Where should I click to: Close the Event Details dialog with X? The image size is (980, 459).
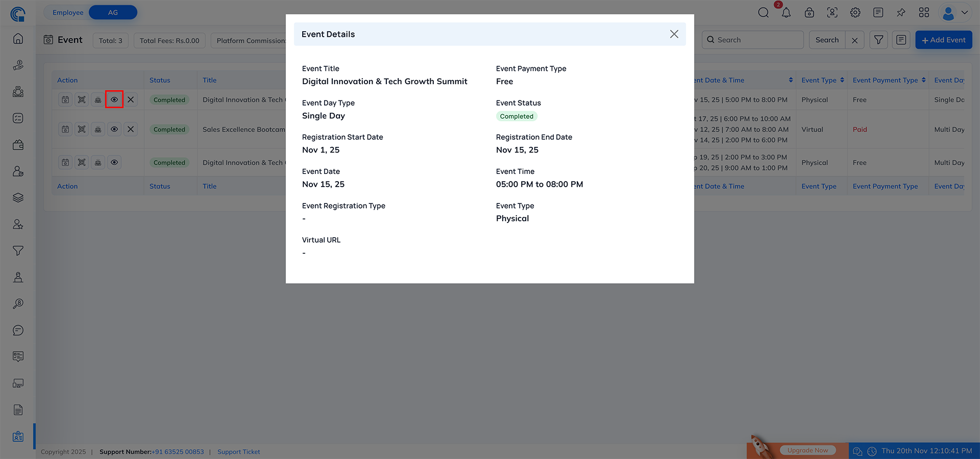pos(674,34)
